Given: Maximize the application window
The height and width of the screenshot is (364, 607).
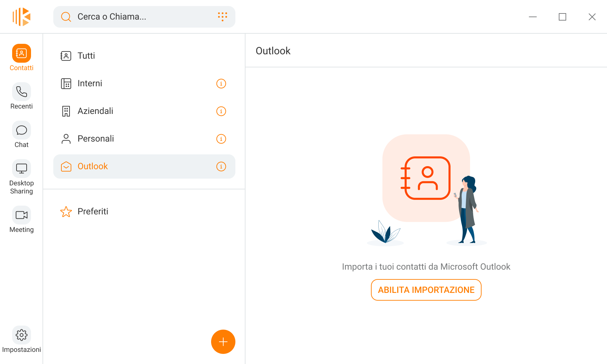Looking at the screenshot, I should point(562,17).
